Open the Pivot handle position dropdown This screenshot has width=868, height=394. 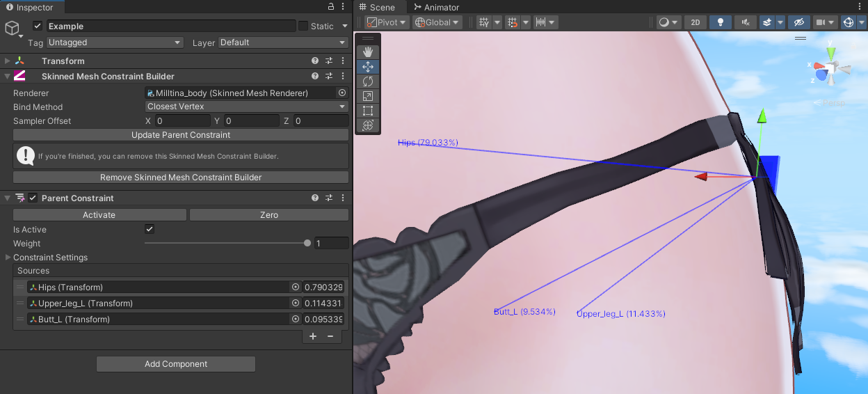[x=387, y=22]
